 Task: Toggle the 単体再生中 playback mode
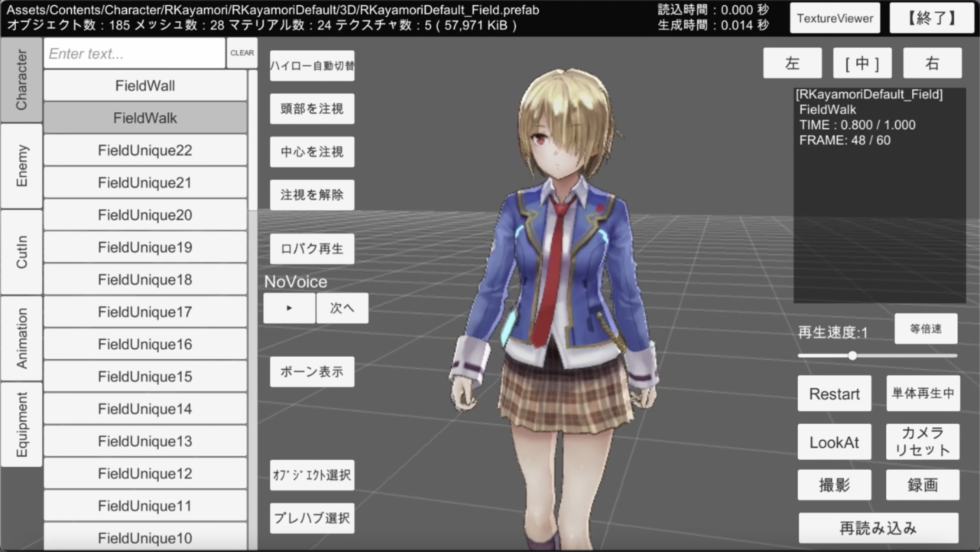click(x=923, y=393)
